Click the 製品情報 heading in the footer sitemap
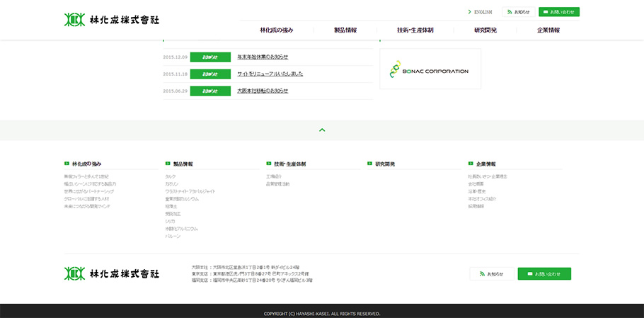 point(183,164)
